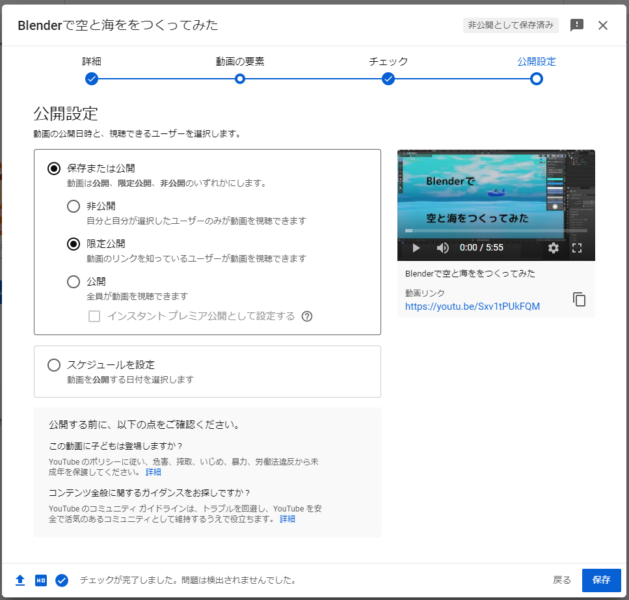Click the 0:00 / 5:55 time display
629x600 pixels.
[x=481, y=248]
